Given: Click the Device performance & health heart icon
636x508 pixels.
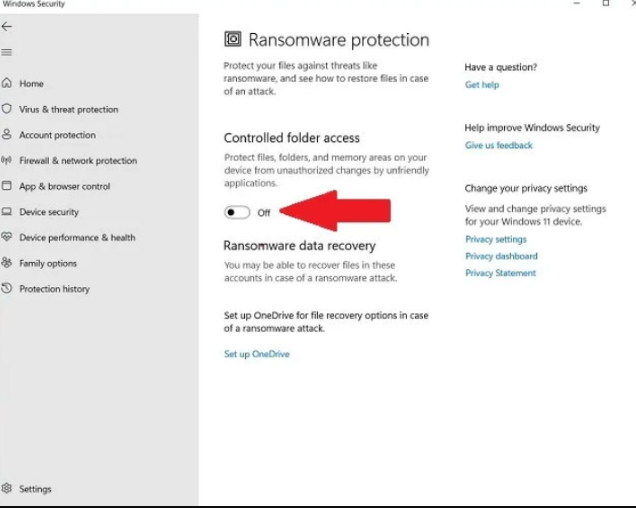Looking at the screenshot, I should tap(8, 238).
